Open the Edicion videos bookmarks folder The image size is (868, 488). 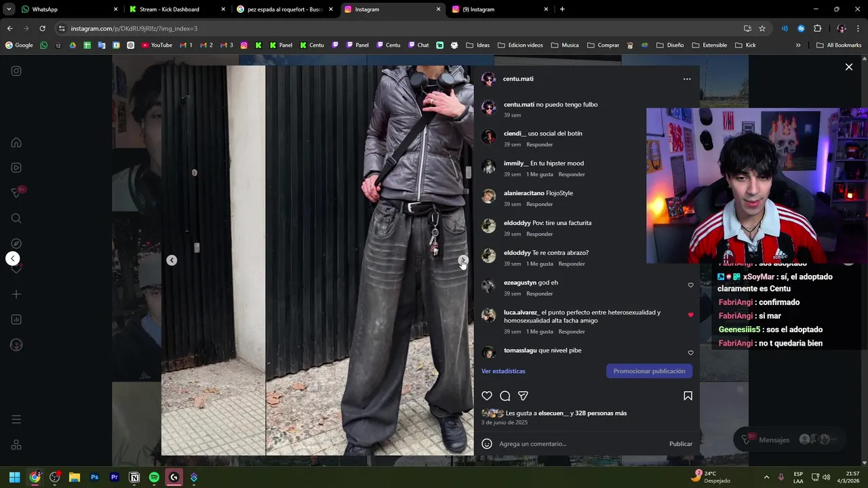tap(520, 45)
